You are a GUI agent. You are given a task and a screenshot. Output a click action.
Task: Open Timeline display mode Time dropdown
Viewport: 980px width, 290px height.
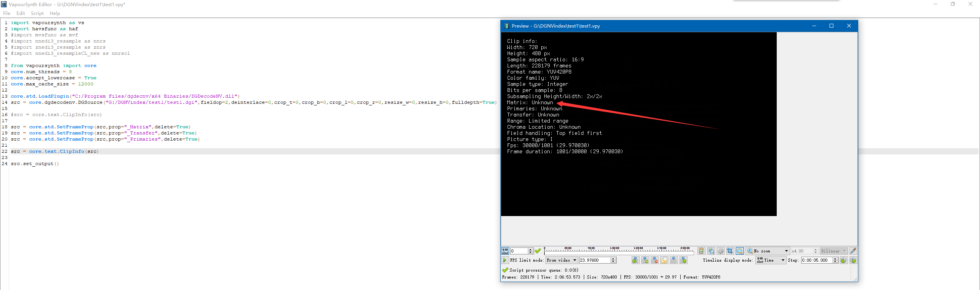point(771,260)
